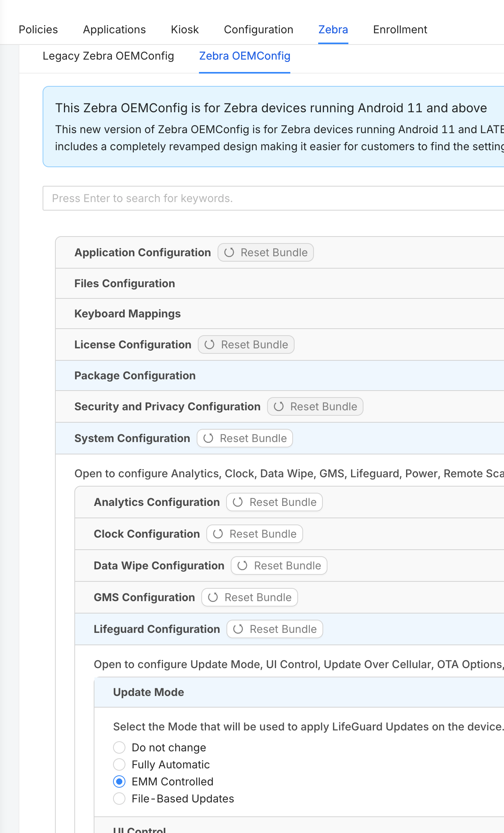504x833 pixels.
Task: Open the Applications tab
Action: pyautogui.click(x=114, y=29)
